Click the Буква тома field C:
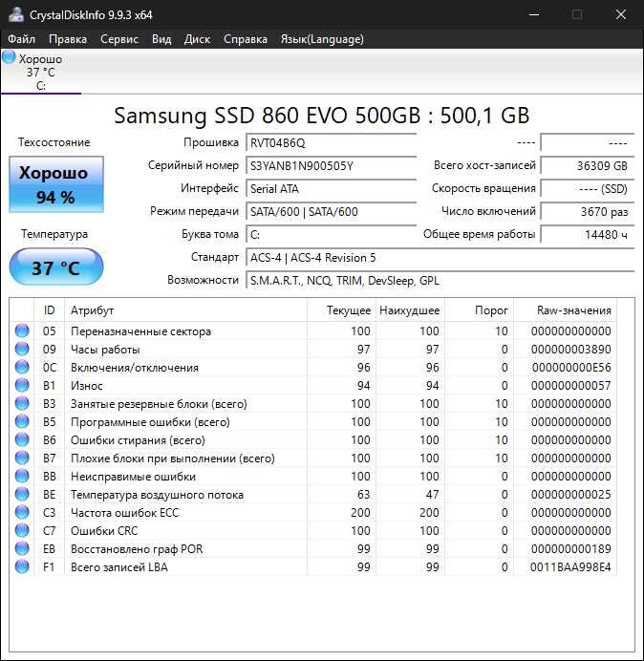 point(331,234)
